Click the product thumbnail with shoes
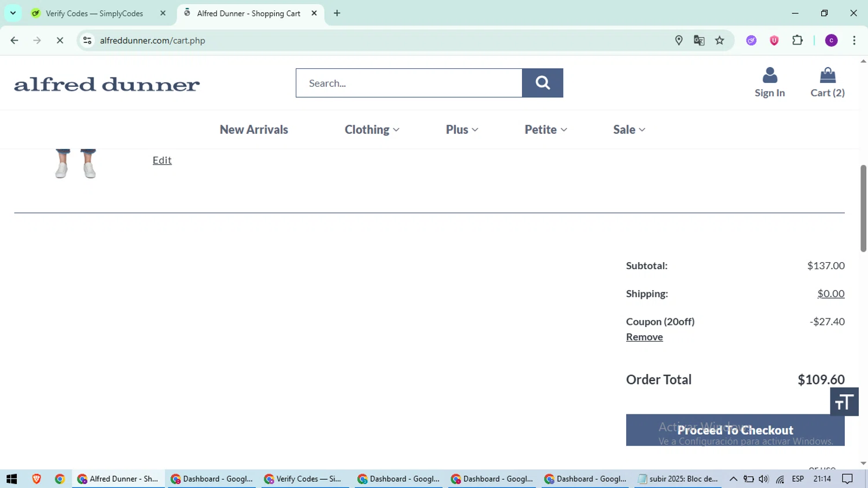The height and width of the screenshot is (488, 868). click(75, 163)
